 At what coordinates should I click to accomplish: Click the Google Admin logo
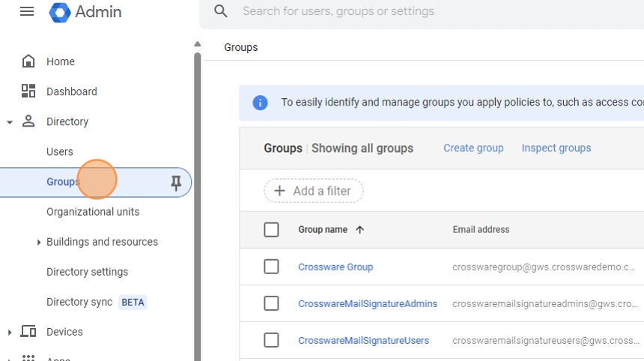click(60, 12)
